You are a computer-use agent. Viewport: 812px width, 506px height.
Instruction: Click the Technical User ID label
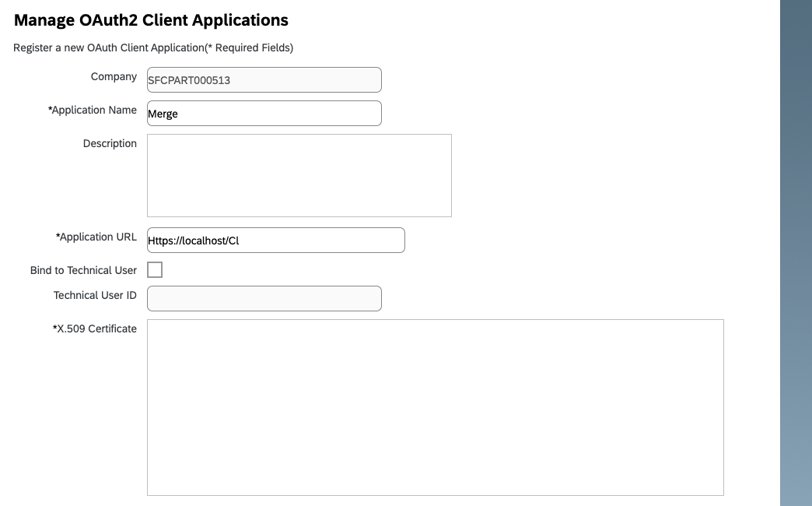(x=95, y=296)
